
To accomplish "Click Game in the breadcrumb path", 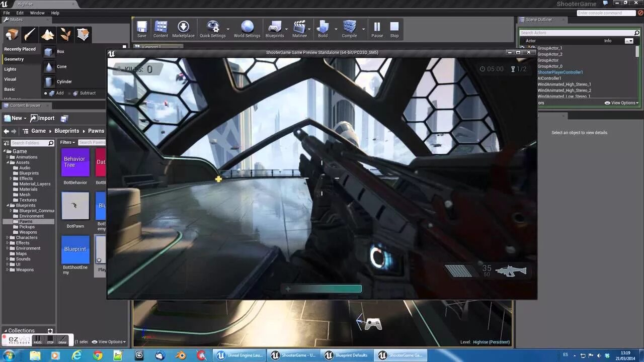I will click(x=38, y=131).
